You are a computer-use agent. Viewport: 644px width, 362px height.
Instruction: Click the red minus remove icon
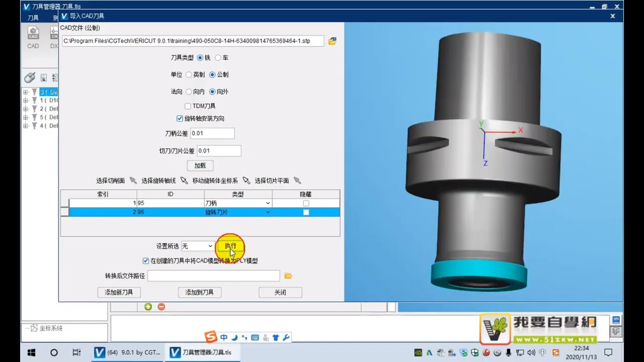[161, 307]
